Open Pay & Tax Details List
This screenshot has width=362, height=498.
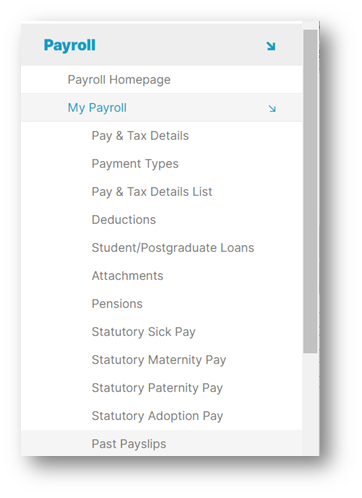[152, 192]
